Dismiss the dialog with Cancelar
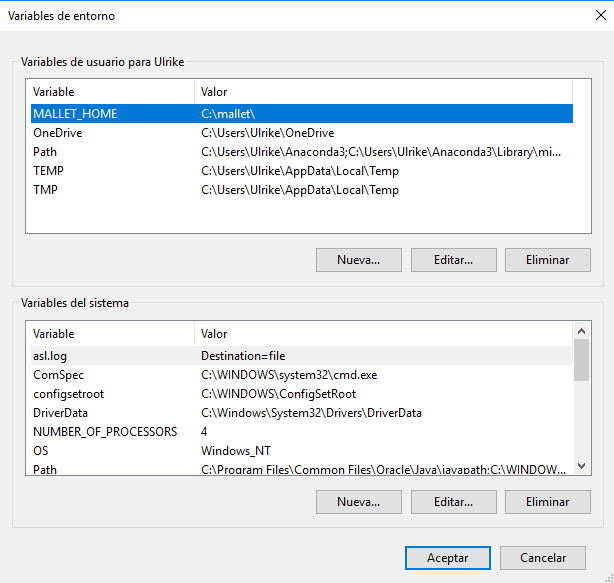This screenshot has width=614, height=583. click(x=542, y=558)
